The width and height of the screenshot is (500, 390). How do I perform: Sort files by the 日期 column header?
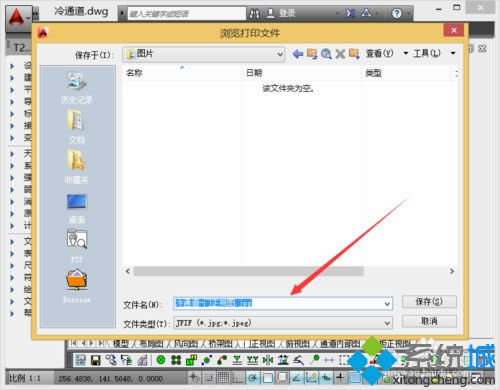pyautogui.click(x=254, y=73)
